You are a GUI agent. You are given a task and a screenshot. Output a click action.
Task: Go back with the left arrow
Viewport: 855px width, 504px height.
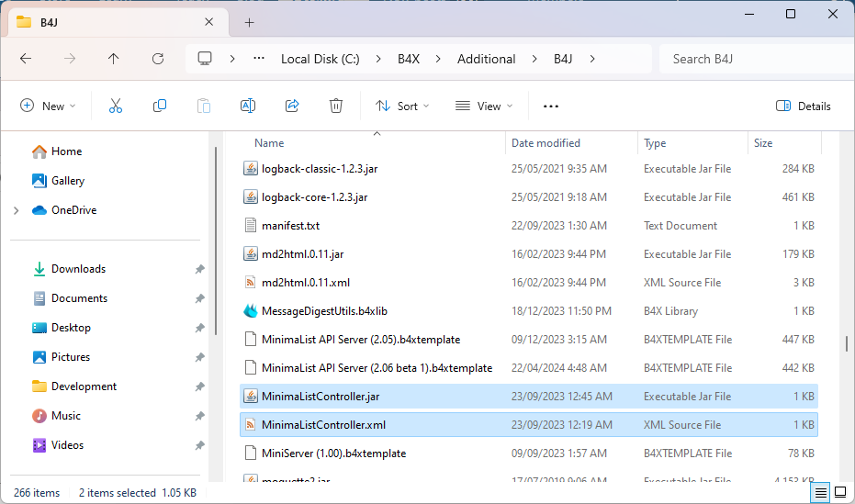[x=26, y=59]
